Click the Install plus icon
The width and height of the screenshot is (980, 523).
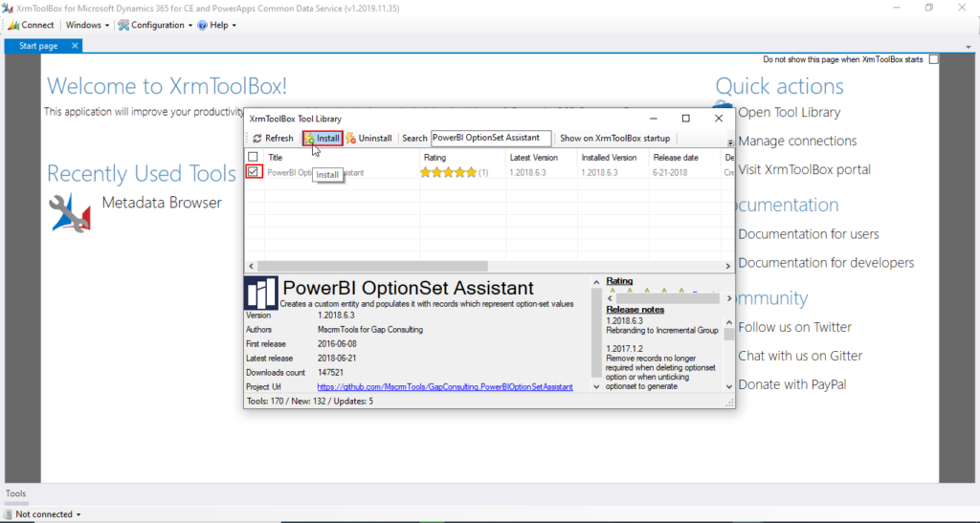pos(309,139)
